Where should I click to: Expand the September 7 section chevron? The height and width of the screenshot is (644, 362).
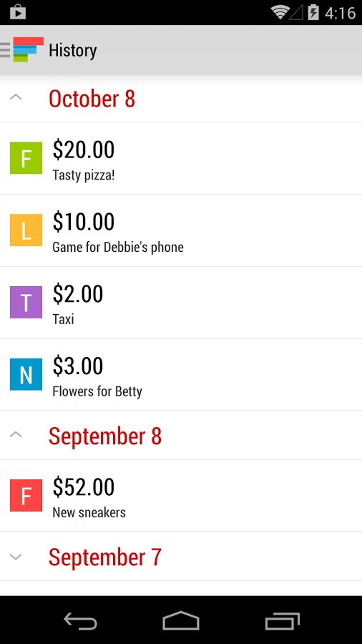pos(16,557)
